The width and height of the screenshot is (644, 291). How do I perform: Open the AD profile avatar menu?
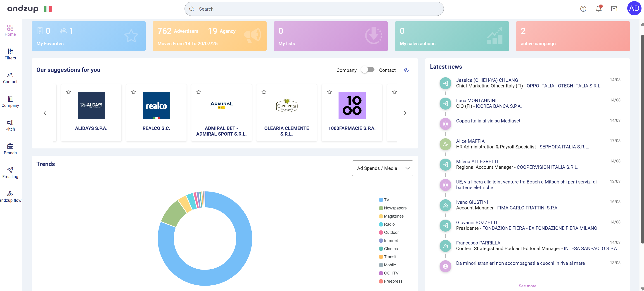click(x=634, y=9)
